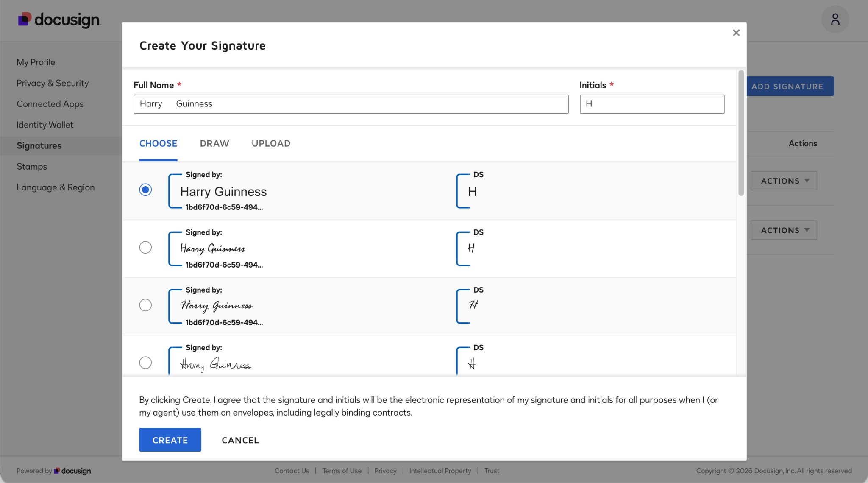Click the Initials input field
The image size is (868, 483).
click(x=652, y=104)
